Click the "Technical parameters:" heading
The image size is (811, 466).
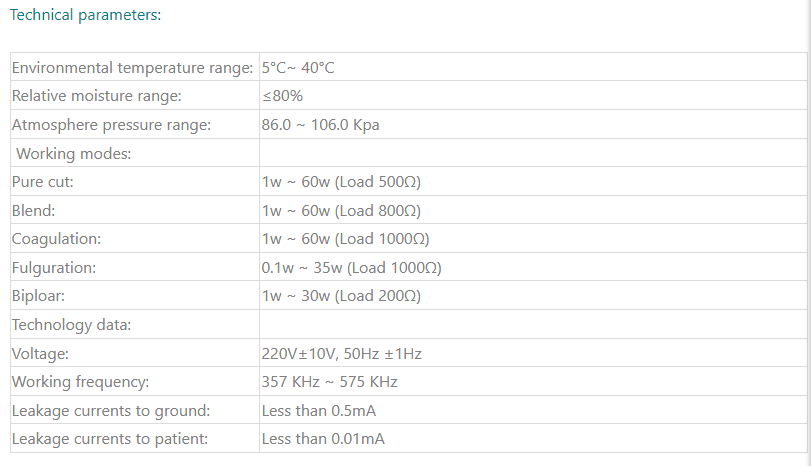pyautogui.click(x=85, y=16)
